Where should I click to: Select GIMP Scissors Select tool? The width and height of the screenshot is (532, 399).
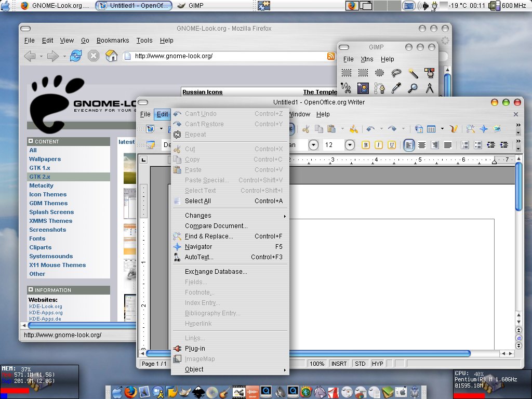pos(346,88)
